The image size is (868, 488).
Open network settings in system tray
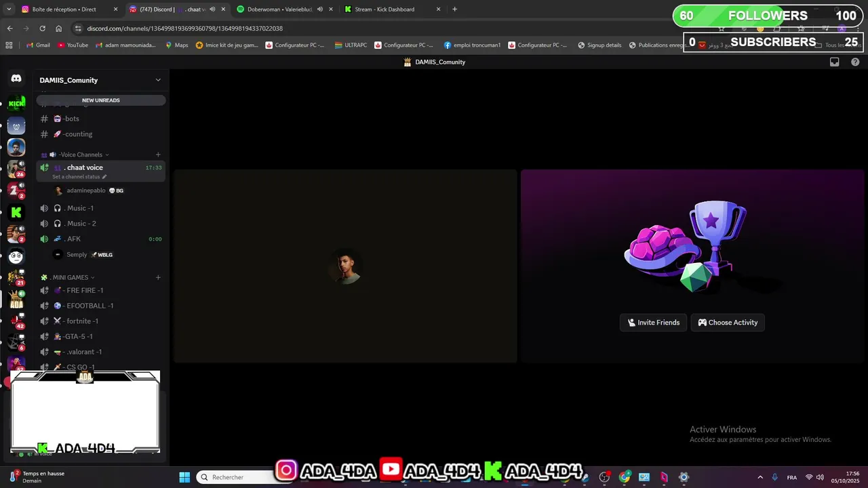(x=808, y=477)
